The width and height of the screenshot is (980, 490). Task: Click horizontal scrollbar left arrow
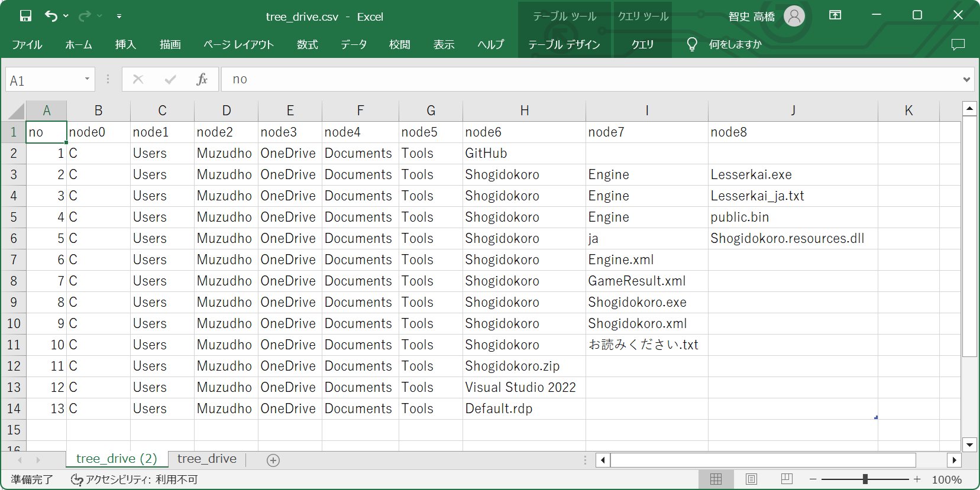[603, 460]
